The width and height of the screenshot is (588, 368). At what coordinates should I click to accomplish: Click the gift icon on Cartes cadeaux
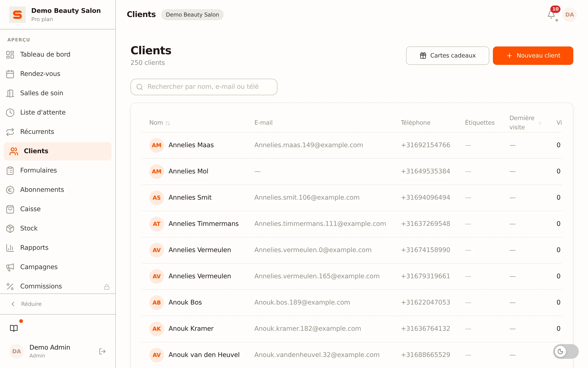coord(423,55)
